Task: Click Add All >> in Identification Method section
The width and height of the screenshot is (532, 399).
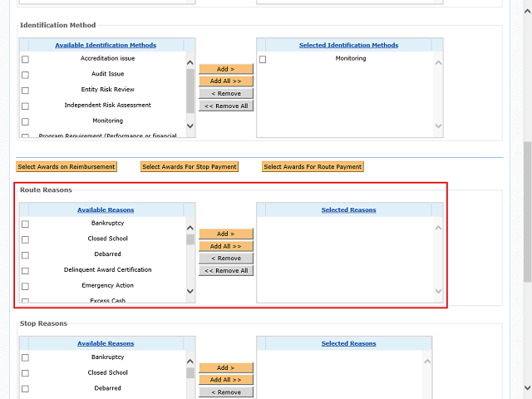Action: 226,81
